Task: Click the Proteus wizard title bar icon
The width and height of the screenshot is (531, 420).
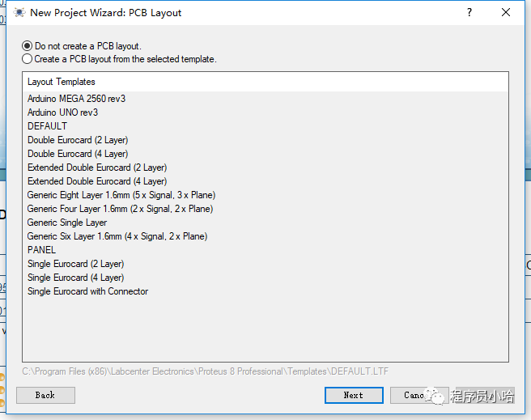Action: pos(19,13)
